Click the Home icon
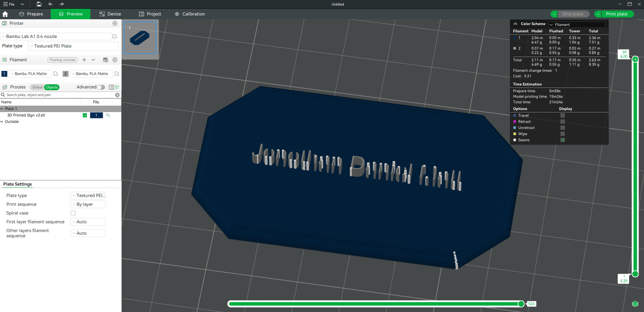The width and height of the screenshot is (644, 312). (x=5, y=14)
